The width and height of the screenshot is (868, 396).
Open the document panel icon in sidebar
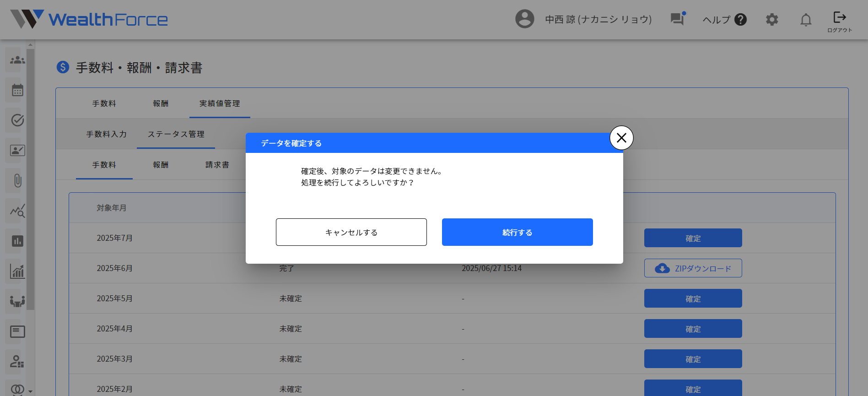pos(17,332)
